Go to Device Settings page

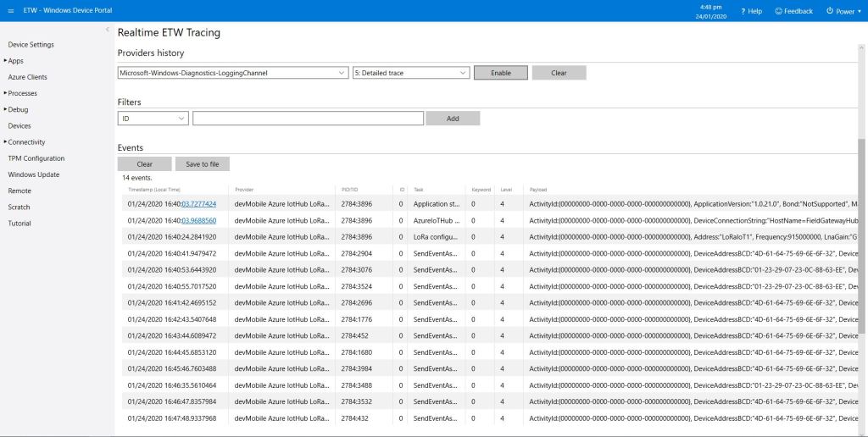(x=31, y=44)
